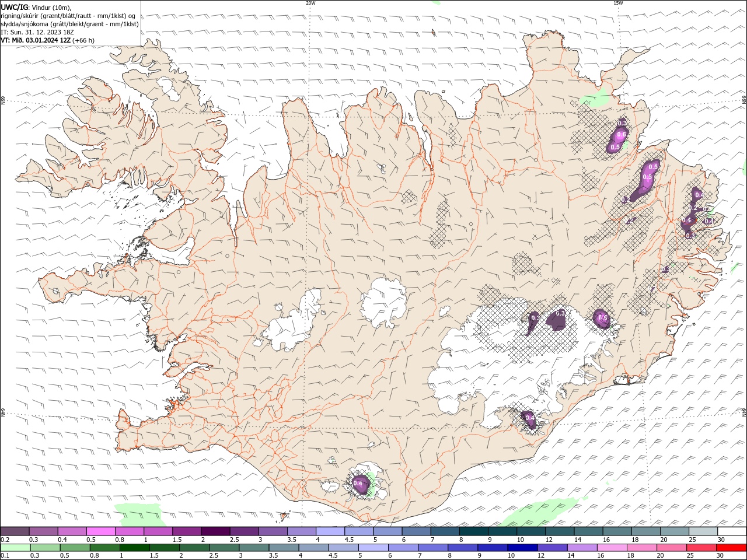Click the '0.6' precipitation value in northeast Iceland
Screen dimensions: 747x560
point(622,135)
